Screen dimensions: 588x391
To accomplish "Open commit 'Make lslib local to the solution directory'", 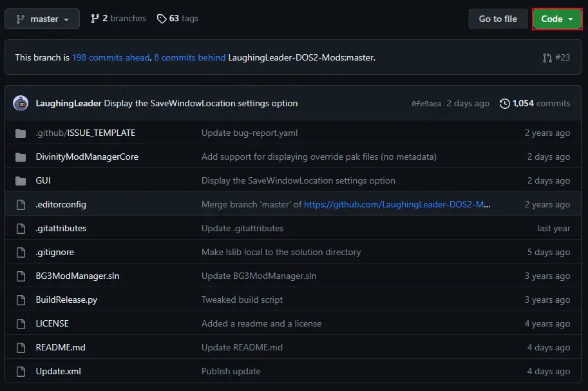I will pos(281,252).
